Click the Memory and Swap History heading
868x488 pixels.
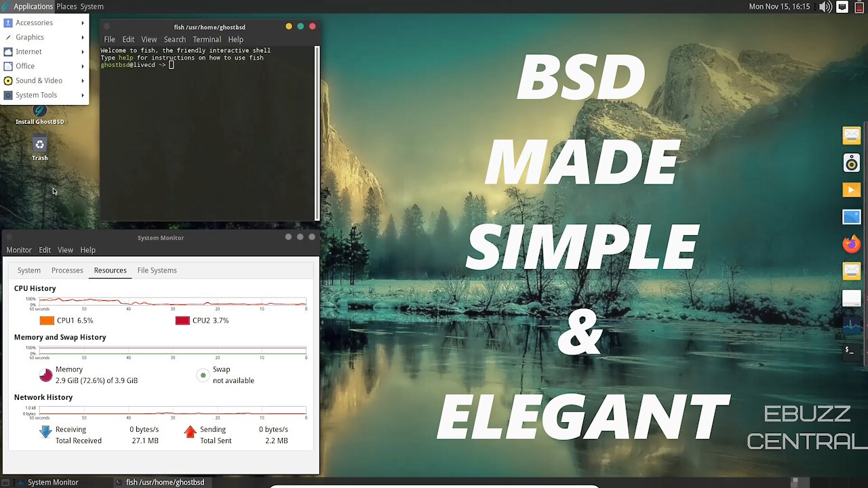coord(60,338)
